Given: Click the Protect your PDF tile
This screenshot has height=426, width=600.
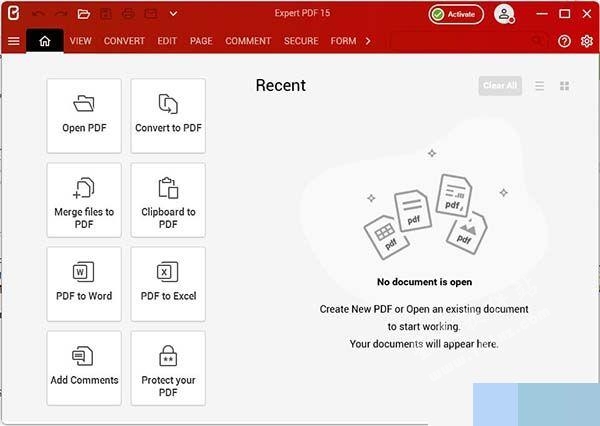Looking at the screenshot, I should 168,368.
